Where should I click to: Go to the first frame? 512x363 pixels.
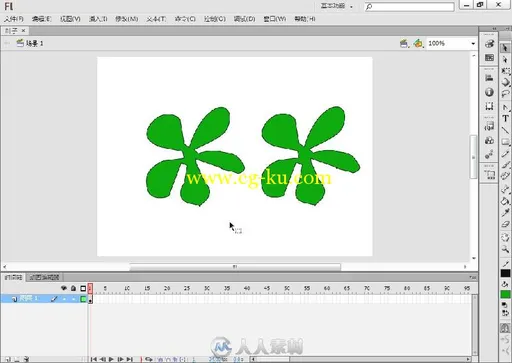tap(94, 359)
